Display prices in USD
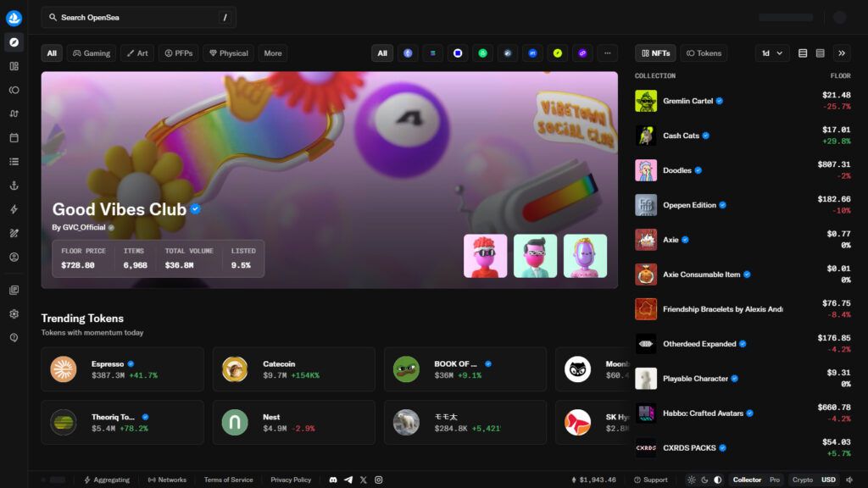This screenshot has width=868, height=488. 828,480
